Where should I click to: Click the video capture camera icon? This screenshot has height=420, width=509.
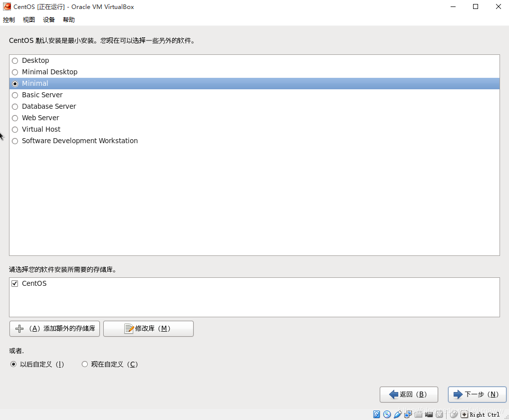click(429, 415)
